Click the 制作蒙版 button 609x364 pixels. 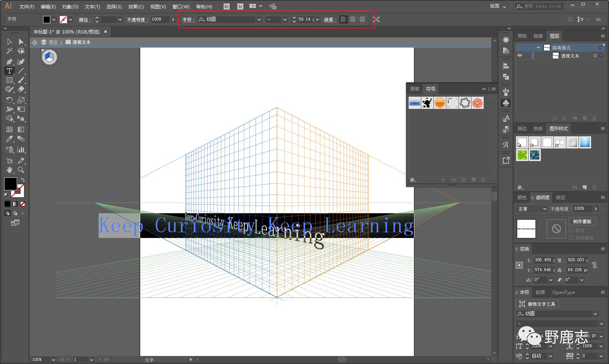pos(582,221)
